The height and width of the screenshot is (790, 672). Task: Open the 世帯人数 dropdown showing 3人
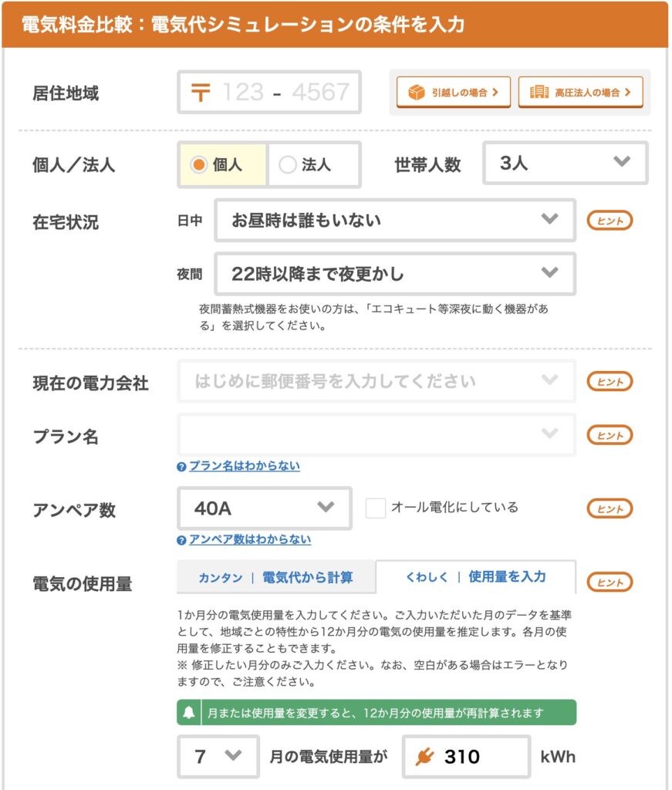click(566, 163)
